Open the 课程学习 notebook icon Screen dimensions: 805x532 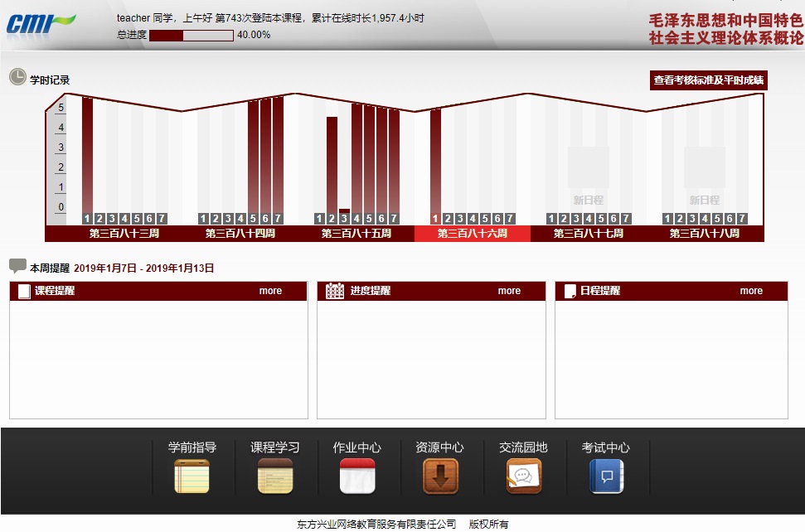tap(274, 476)
